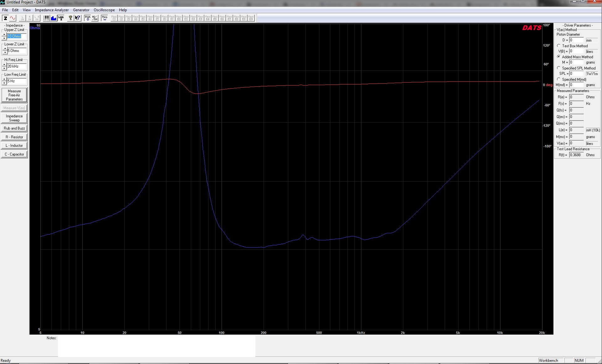Select the Specified M(md) radio button

click(559, 79)
